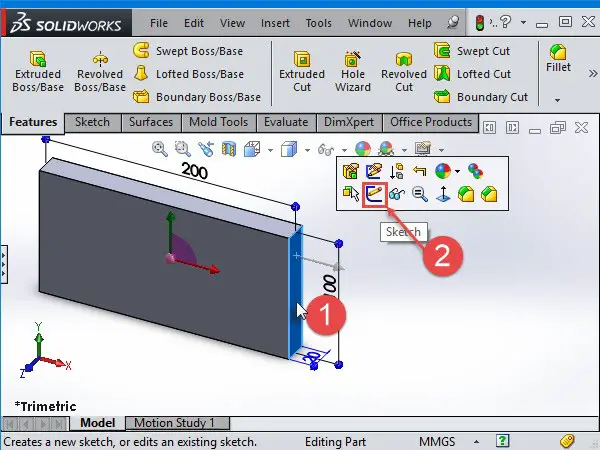Activate Boundary Cut feature
Image resolution: width=600 pixels, height=450 pixels.
[x=481, y=97]
